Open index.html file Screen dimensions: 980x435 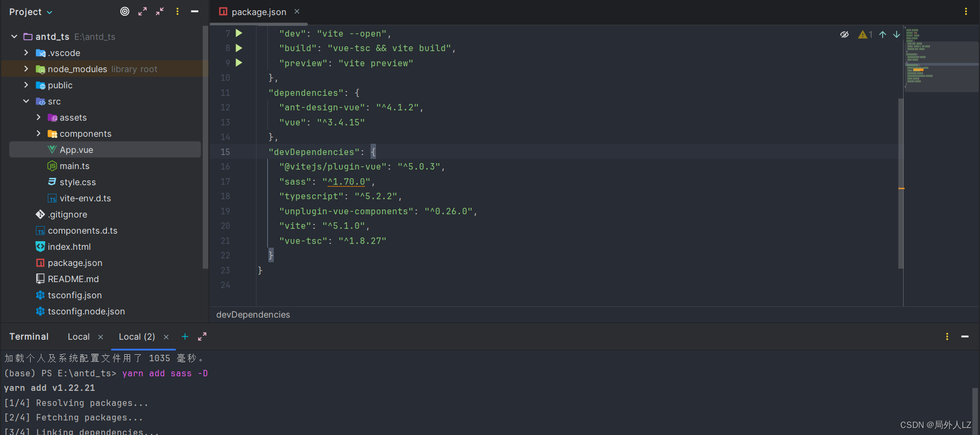pyautogui.click(x=69, y=247)
